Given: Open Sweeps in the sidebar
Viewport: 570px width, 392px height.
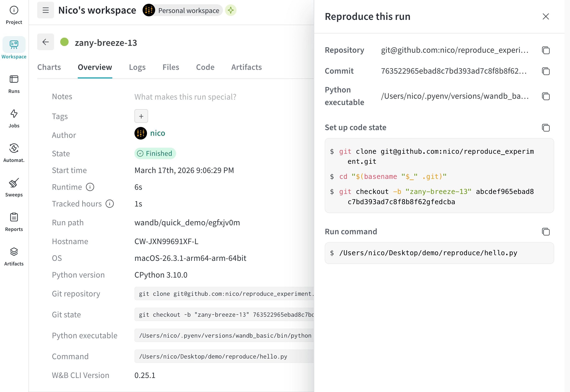Looking at the screenshot, I should coord(14,188).
